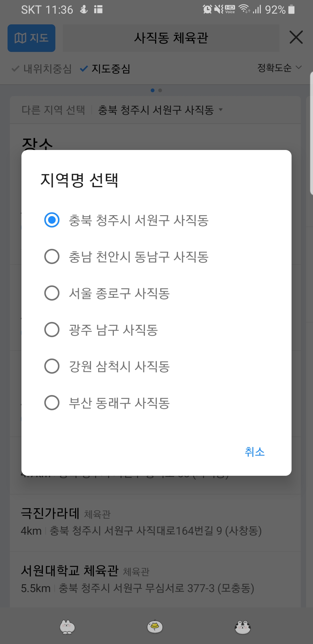Tap the Wi-Fi status bar icon

(244, 9)
